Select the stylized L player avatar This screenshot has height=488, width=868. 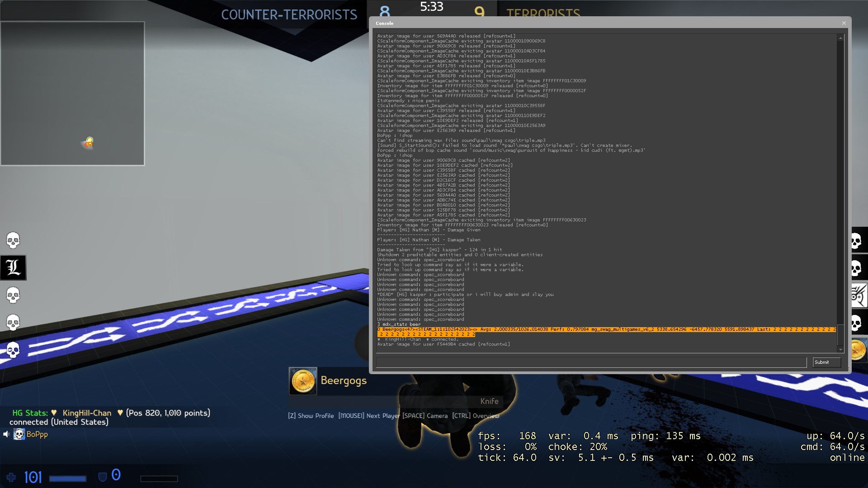coord(13,268)
